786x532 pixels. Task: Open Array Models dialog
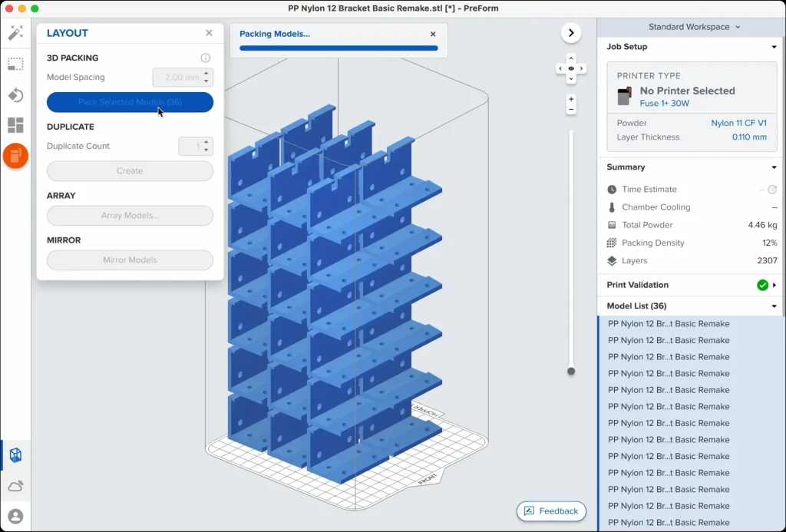[x=130, y=216]
